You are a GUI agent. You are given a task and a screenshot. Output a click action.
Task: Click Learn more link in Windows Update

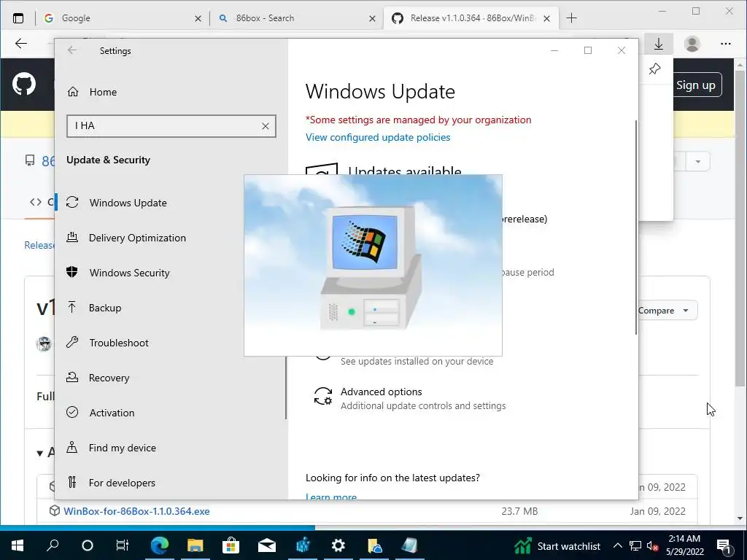click(331, 497)
